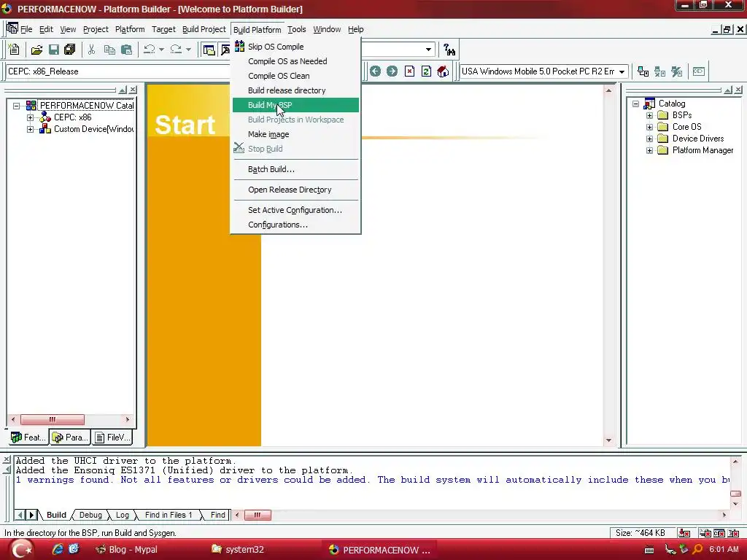747x560 pixels.
Task: Open the Target menu
Action: (x=163, y=29)
